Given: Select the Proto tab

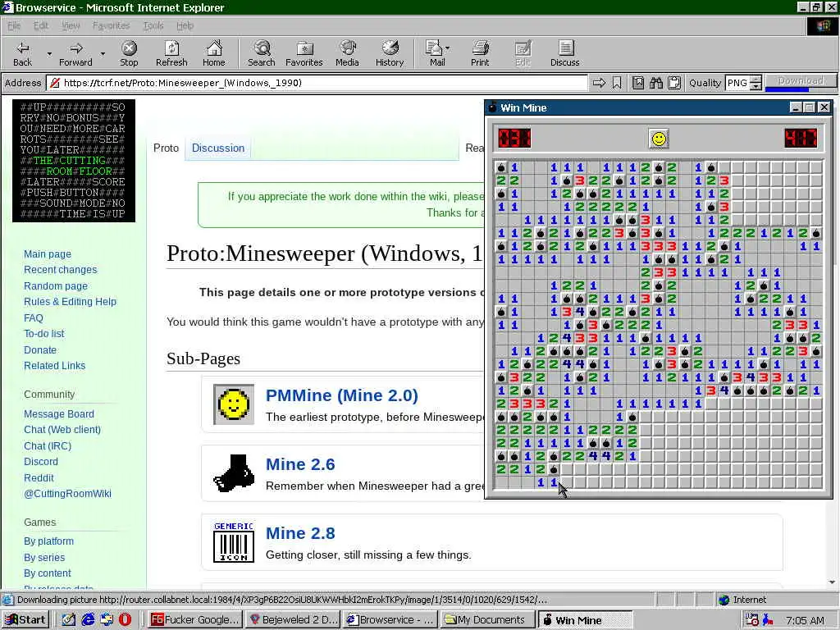Looking at the screenshot, I should coord(166,148).
